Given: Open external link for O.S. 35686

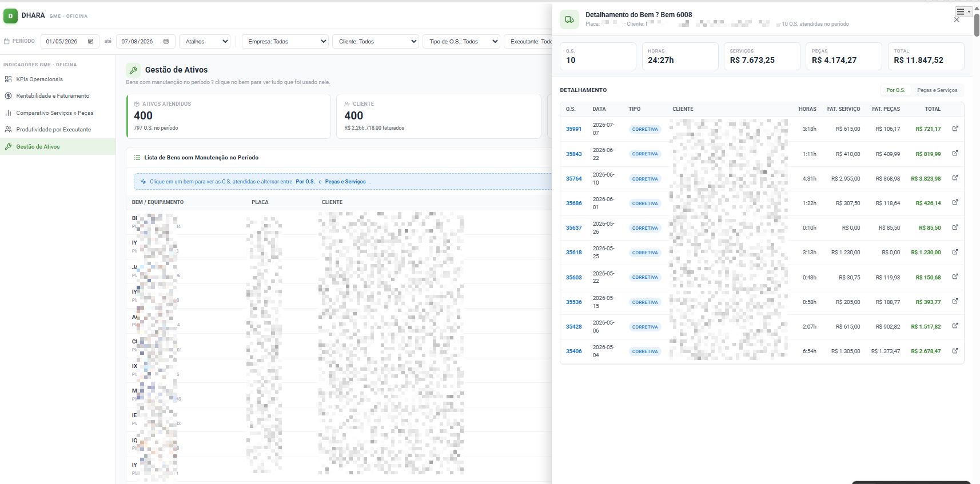Looking at the screenshot, I should click(955, 202).
